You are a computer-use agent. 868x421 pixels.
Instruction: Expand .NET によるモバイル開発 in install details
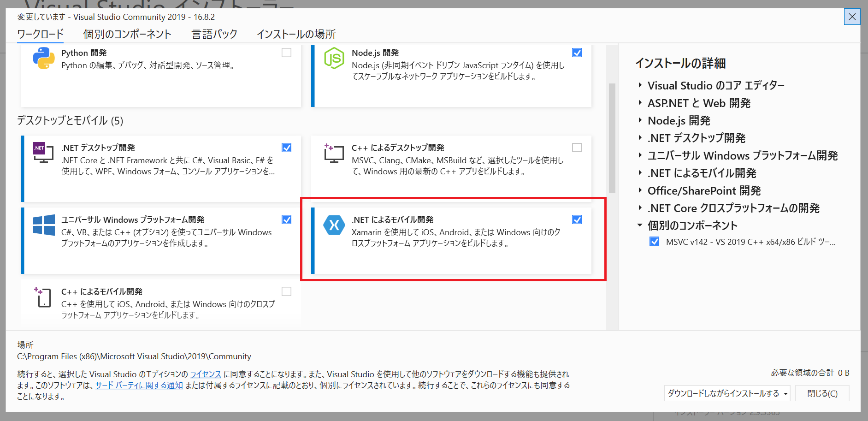click(640, 173)
